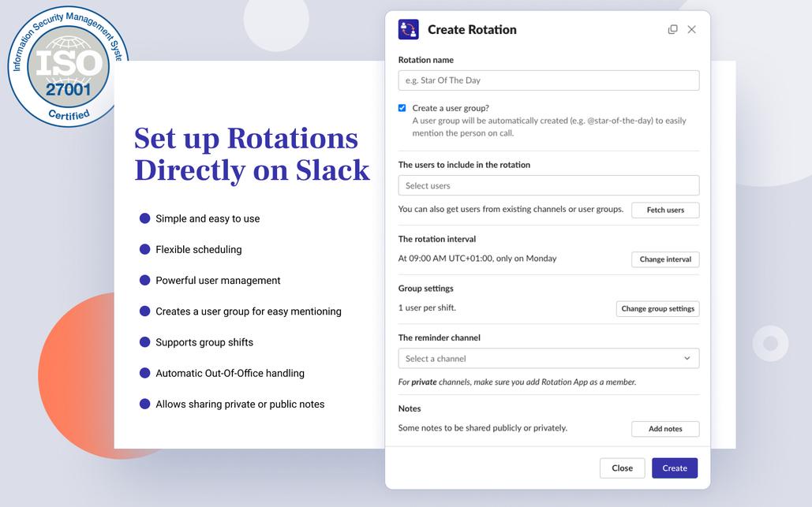
Task: Click the bullet beside "Flexible scheduling"
Action: click(144, 248)
